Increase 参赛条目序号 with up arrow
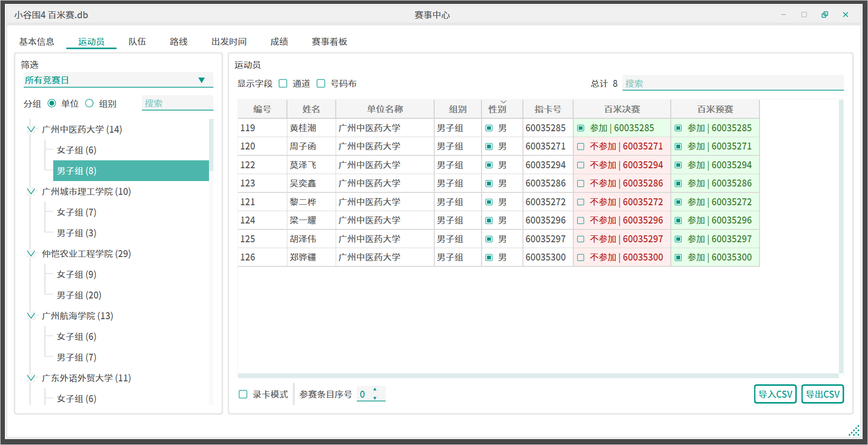 tap(375, 390)
